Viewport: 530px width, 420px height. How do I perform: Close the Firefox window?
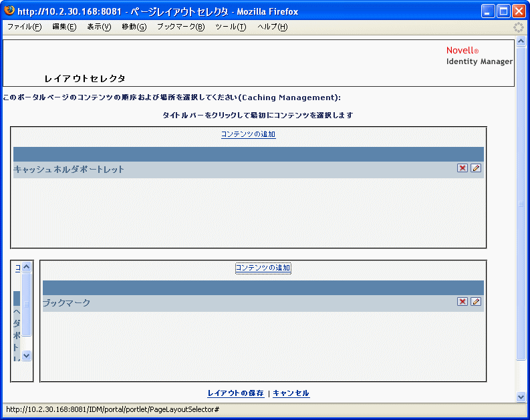click(519, 11)
